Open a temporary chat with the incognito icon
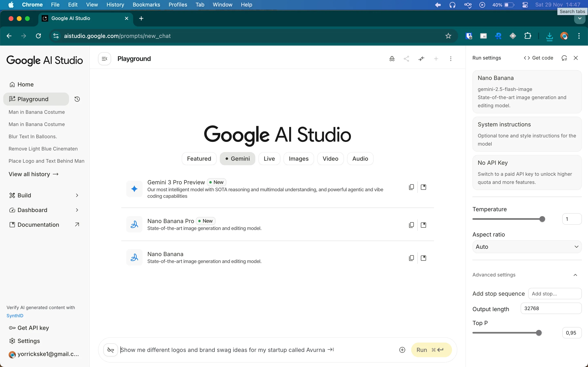The height and width of the screenshot is (367, 588). [x=392, y=59]
